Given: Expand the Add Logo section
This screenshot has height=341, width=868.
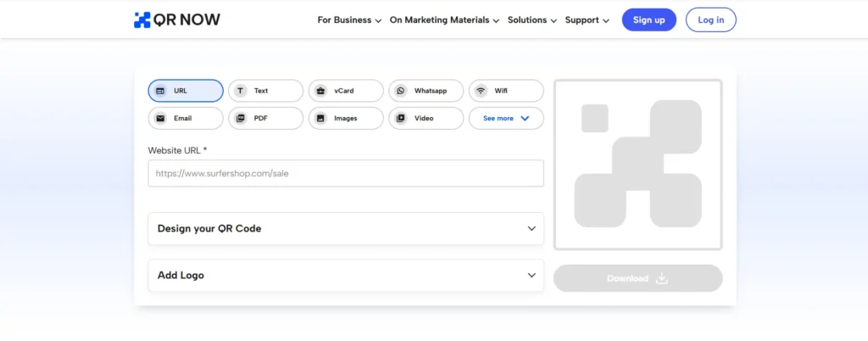Looking at the screenshot, I should pyautogui.click(x=346, y=275).
